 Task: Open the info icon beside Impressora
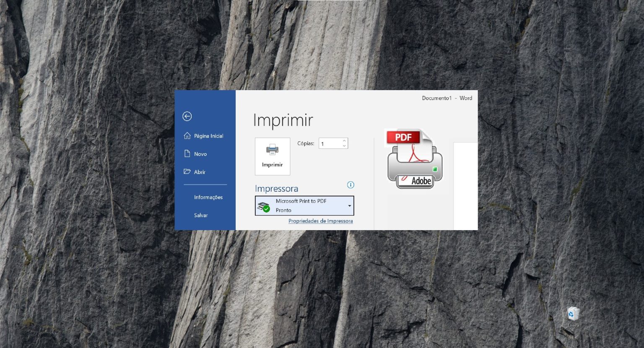point(351,184)
